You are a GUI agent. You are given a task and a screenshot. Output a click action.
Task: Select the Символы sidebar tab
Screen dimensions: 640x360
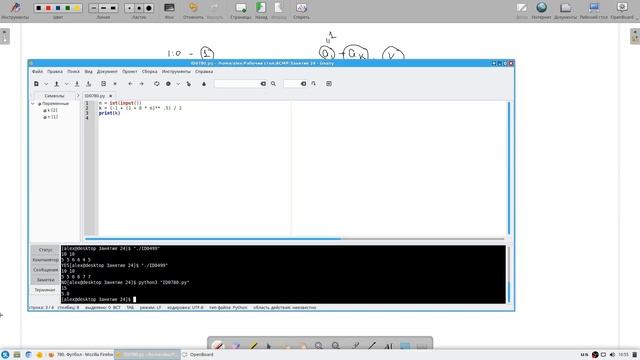[x=55, y=96]
